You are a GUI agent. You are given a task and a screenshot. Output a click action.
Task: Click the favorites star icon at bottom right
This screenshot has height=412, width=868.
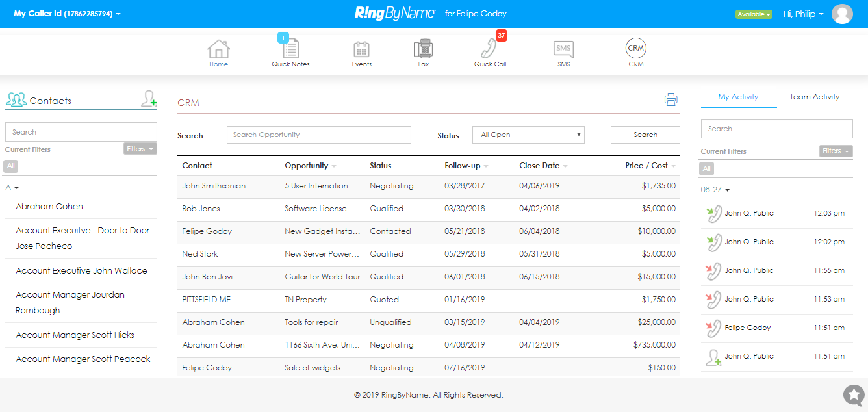(x=853, y=394)
